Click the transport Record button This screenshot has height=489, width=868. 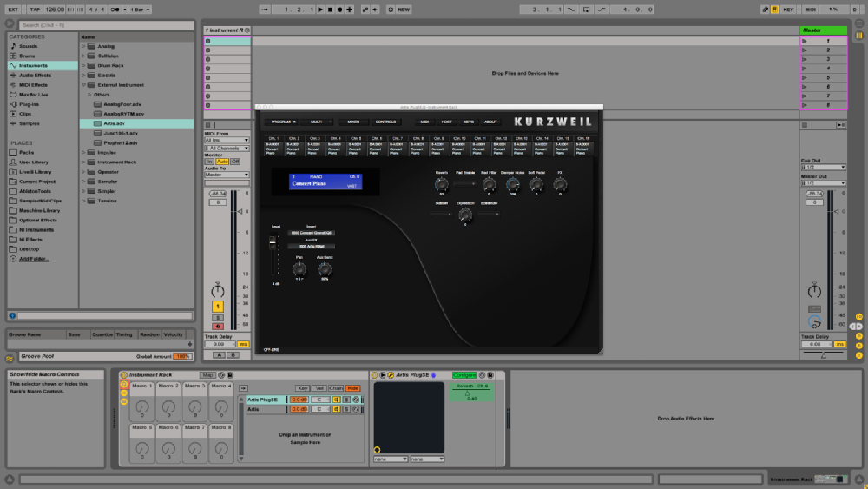click(339, 10)
